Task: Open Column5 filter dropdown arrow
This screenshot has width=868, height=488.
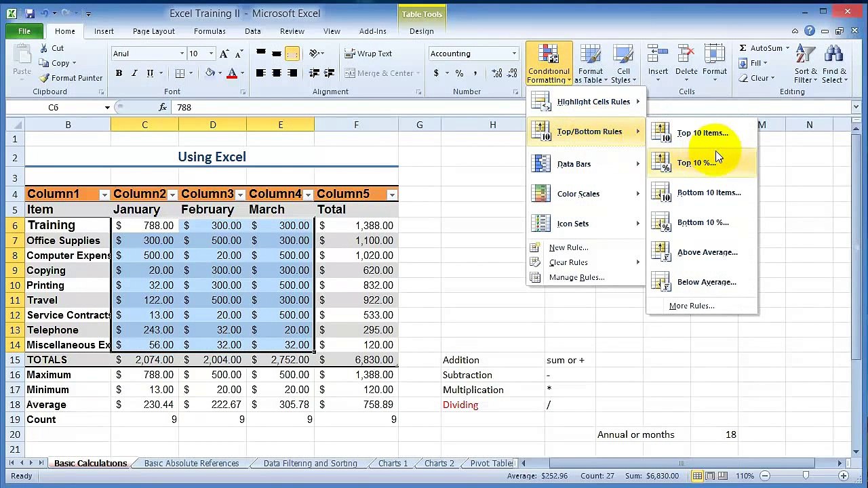Action: [x=392, y=195]
